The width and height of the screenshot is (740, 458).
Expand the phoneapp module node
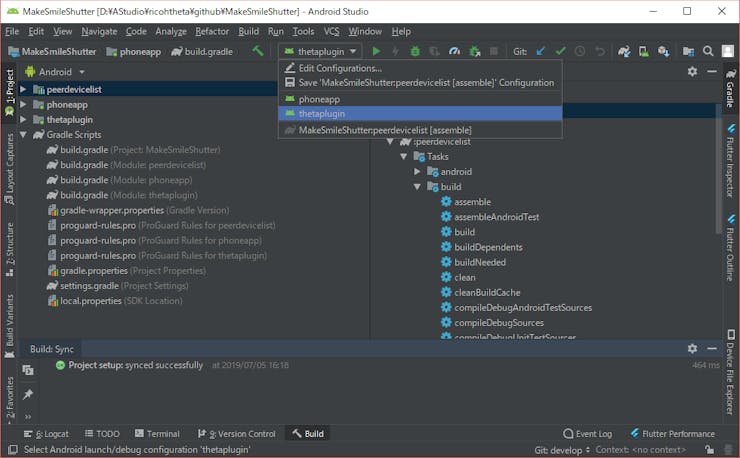coord(23,105)
